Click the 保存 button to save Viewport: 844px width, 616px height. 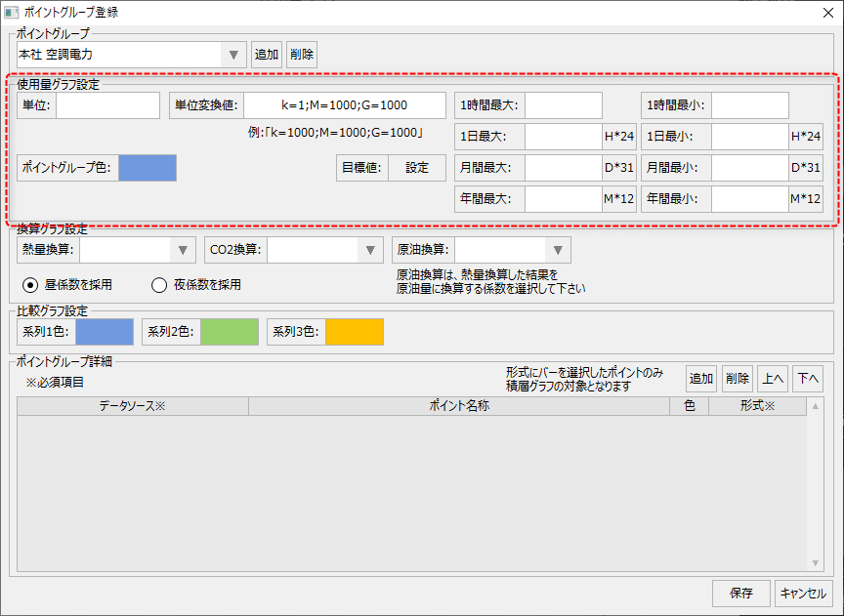coord(740,593)
